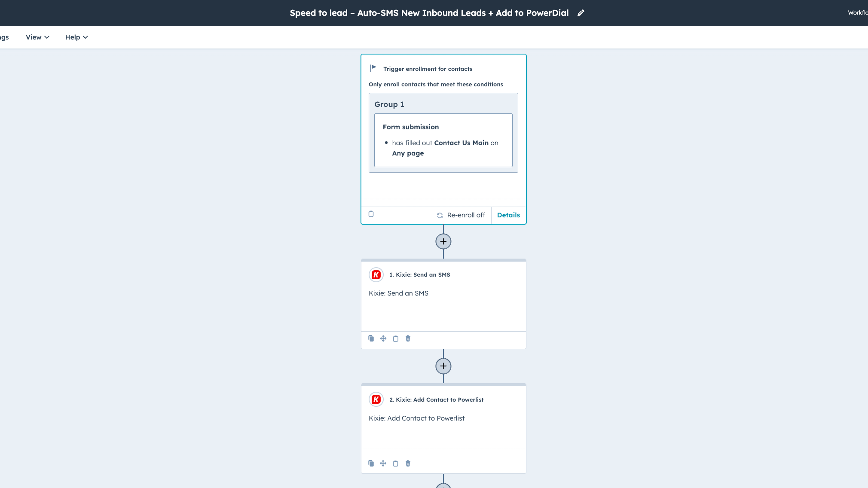Select the Form submission filter box
868x488 pixels.
tap(443, 140)
